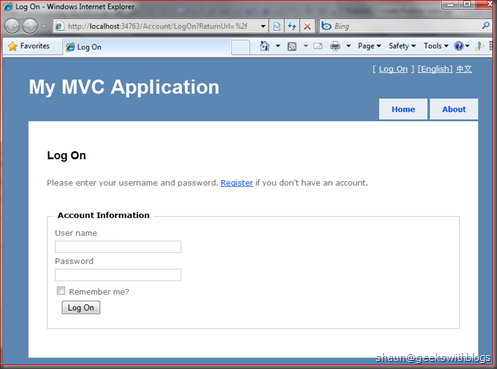Expand the feeds dropdown arrow
This screenshot has height=369, width=497.
(x=305, y=46)
